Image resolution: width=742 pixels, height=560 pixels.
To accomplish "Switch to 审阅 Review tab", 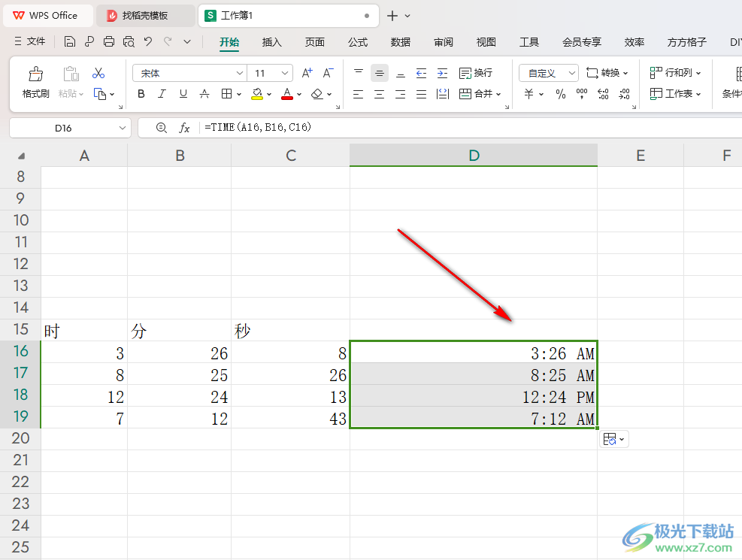I will [444, 42].
